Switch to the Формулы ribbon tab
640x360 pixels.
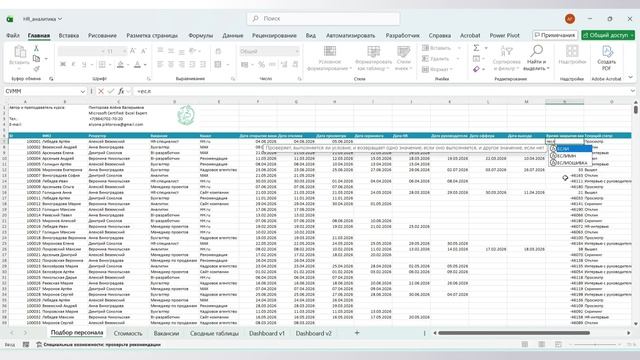pyautogui.click(x=200, y=36)
